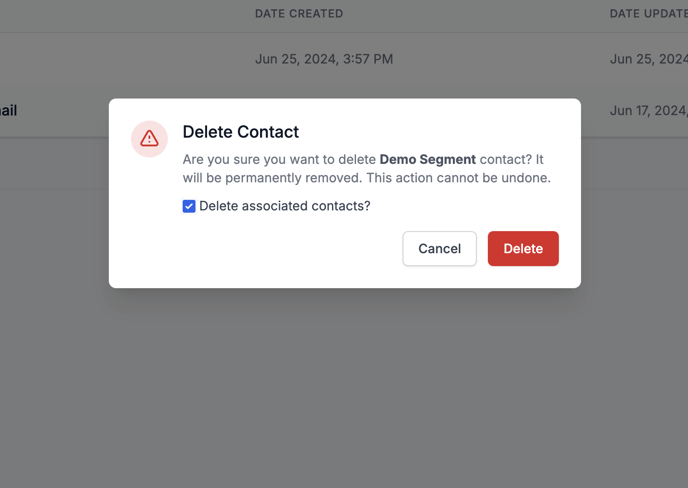Click the Jun 17, 2024 date updated cell
This screenshot has height=488, width=688.
649,111
